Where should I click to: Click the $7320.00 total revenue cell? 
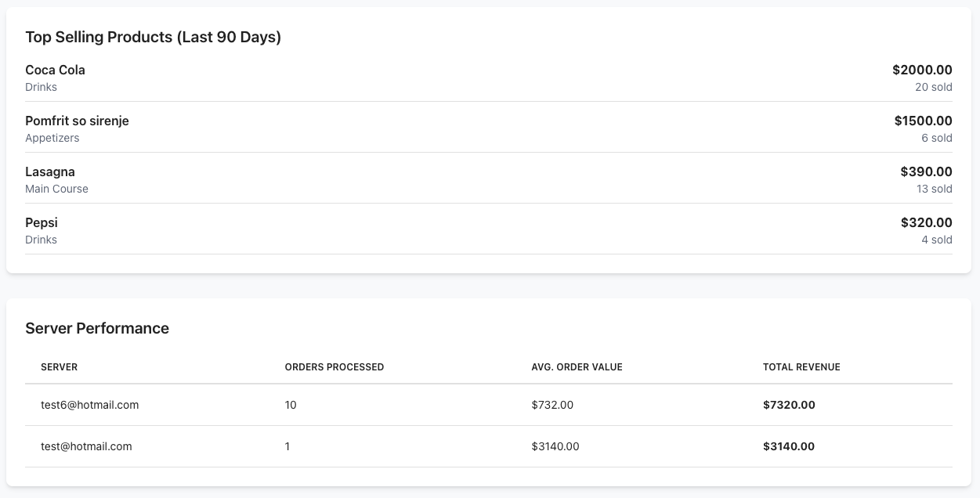pyautogui.click(x=789, y=405)
